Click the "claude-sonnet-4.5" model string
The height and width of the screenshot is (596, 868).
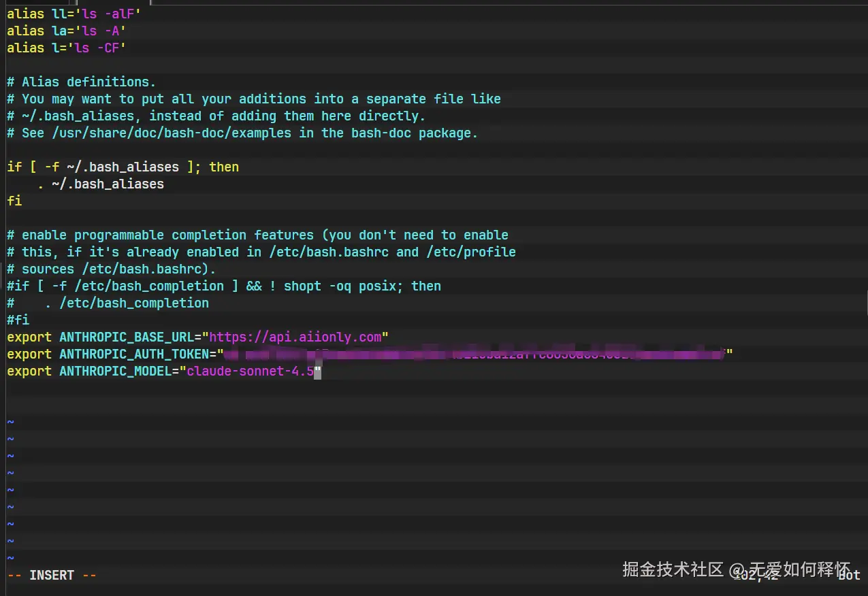(x=250, y=371)
